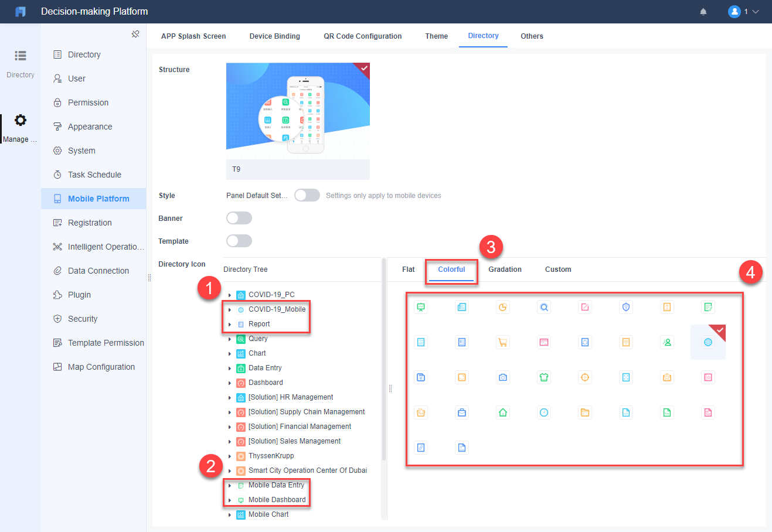
Task: Open the Data Connection menu item
Action: click(94, 271)
